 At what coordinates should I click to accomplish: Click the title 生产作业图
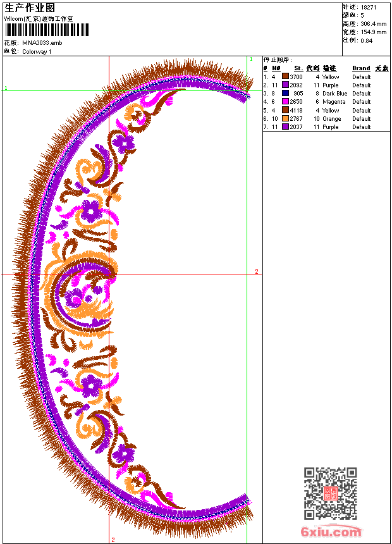[x=30, y=8]
